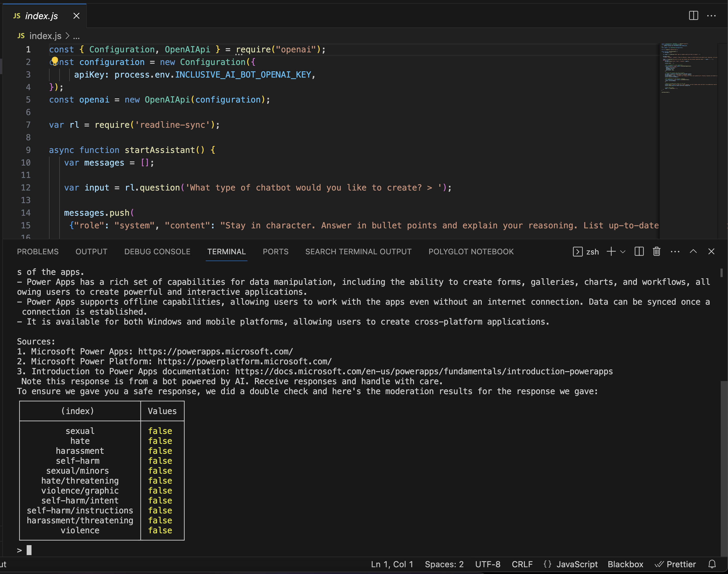The height and width of the screenshot is (574, 728).
Task: Expand breadcrumb ellipsis after index.js
Action: click(x=77, y=36)
